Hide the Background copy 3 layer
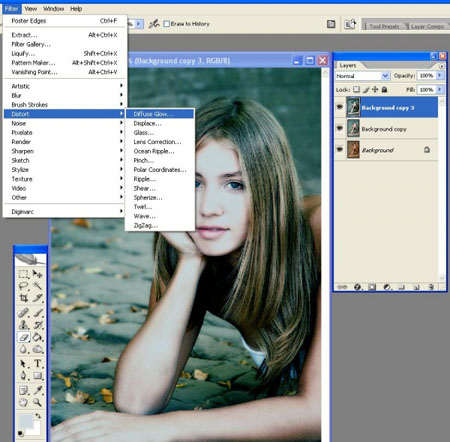 click(x=340, y=107)
